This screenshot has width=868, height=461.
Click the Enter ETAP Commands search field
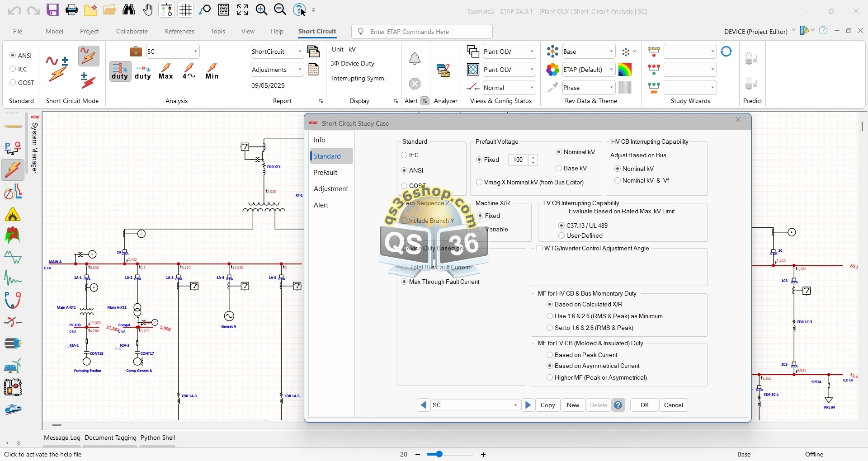click(x=422, y=32)
